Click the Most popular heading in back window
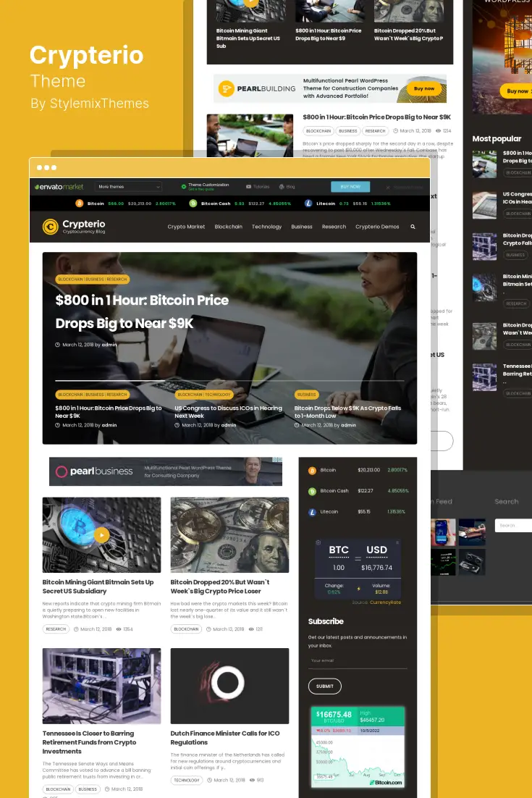This screenshot has height=798, width=532. 497,138
